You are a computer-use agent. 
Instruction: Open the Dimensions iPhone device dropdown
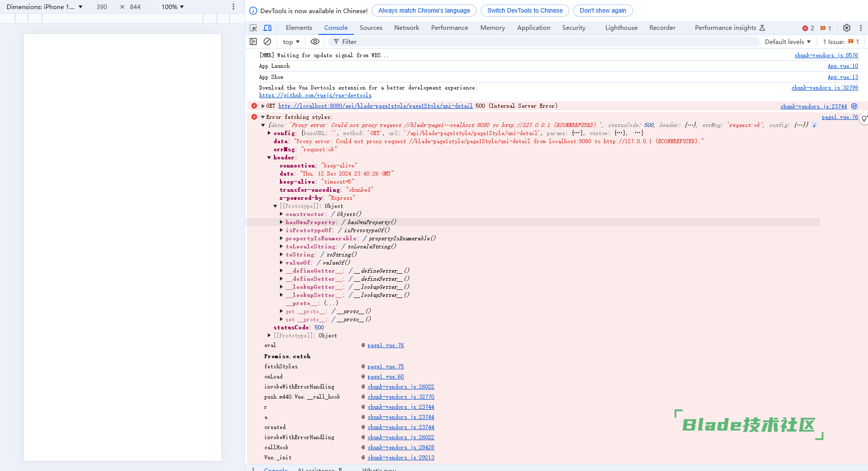45,7
